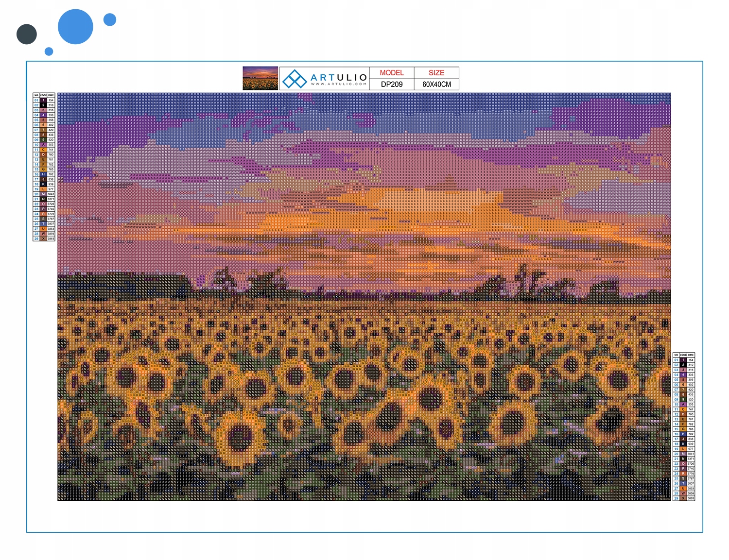Click the dark gray decorative circle

click(27, 34)
